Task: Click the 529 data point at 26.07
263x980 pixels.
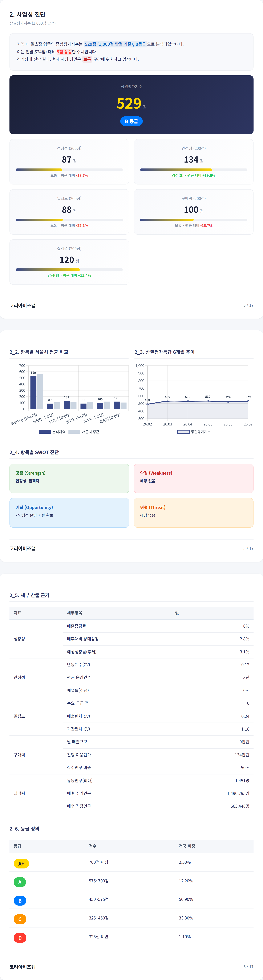Action: click(x=248, y=401)
